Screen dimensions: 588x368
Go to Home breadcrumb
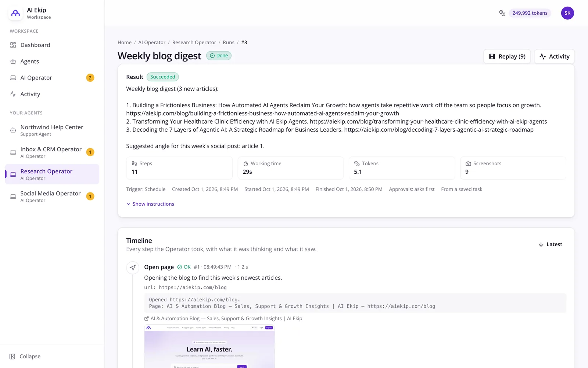tap(125, 43)
